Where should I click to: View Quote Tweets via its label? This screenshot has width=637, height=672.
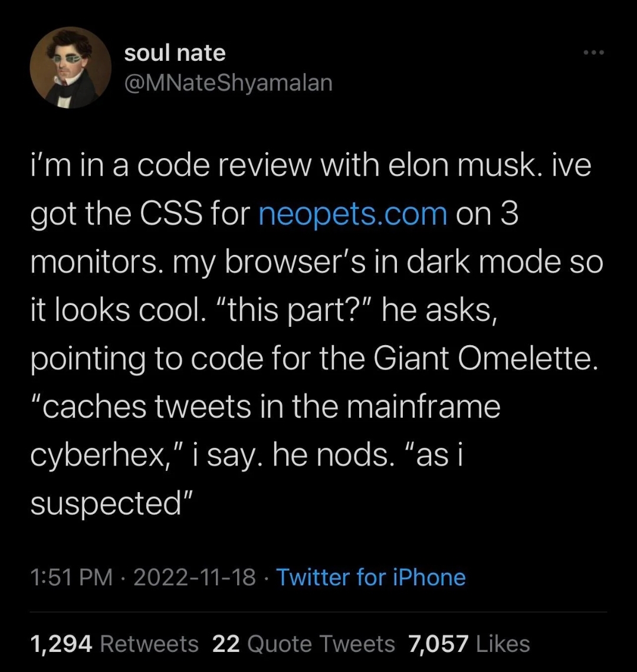tap(321, 644)
